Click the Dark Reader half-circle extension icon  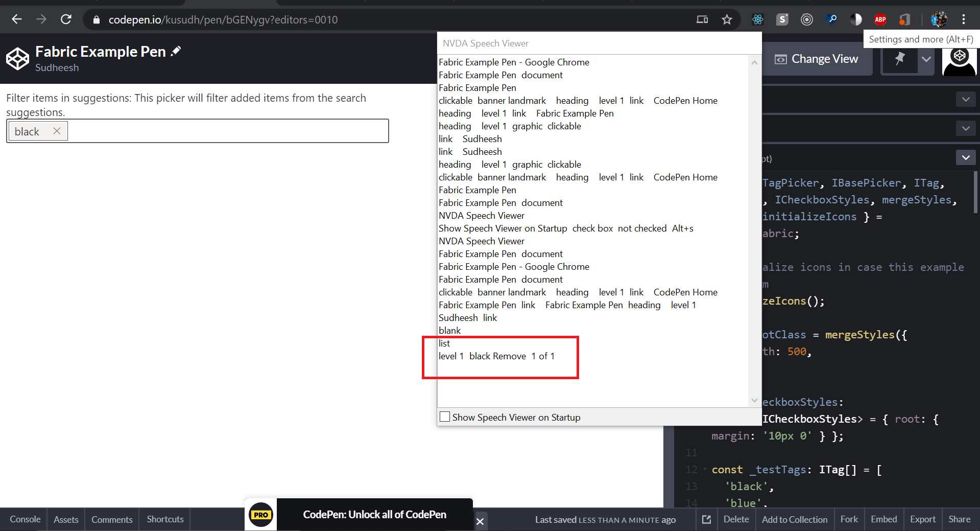click(856, 19)
